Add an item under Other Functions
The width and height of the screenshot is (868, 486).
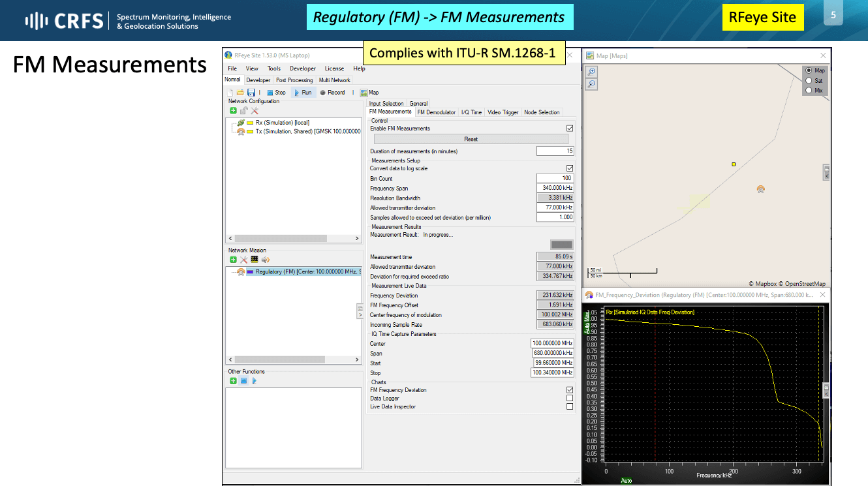(233, 381)
